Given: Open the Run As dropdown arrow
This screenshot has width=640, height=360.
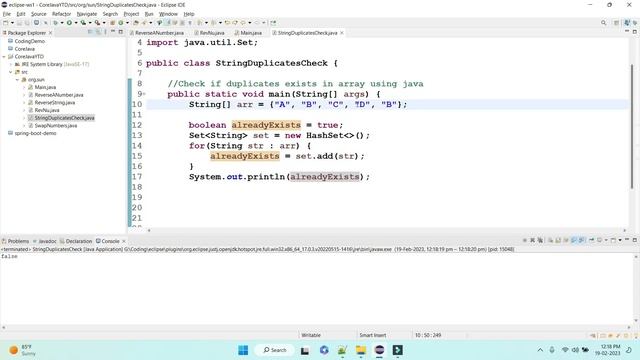Looking at the screenshot, I should click(x=76, y=23).
